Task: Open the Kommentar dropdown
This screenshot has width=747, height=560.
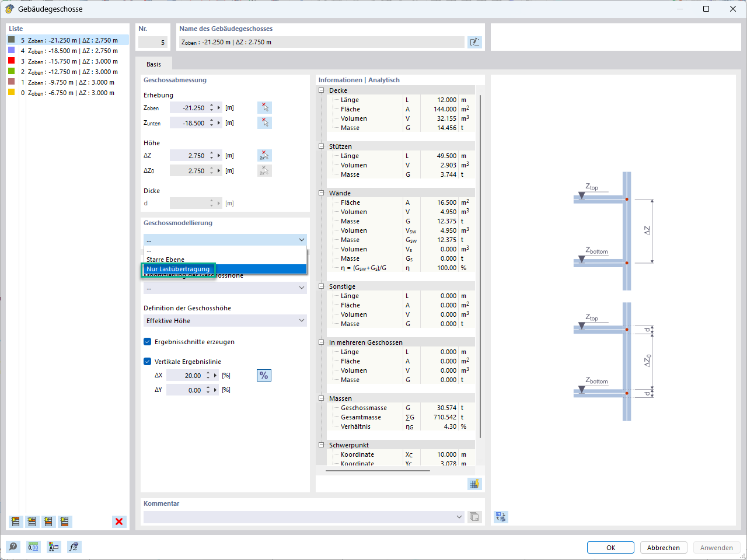Action: (x=304, y=517)
